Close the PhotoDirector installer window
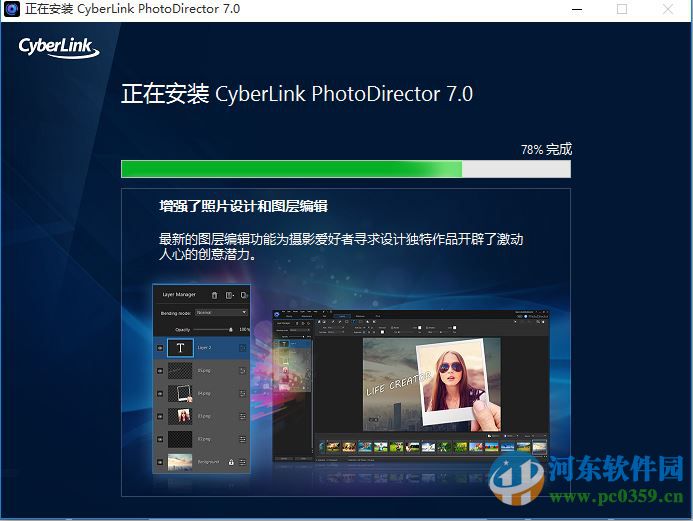Viewport: 693px width, 521px height. [668, 9]
